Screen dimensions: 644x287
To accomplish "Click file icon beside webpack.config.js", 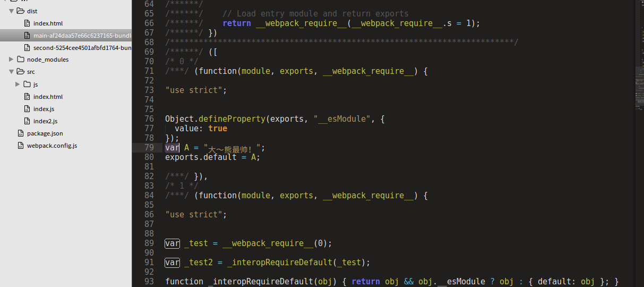I will coord(21,145).
